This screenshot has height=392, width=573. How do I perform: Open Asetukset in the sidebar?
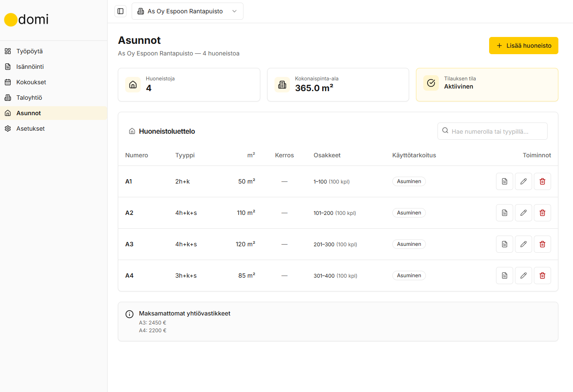[x=53, y=129]
